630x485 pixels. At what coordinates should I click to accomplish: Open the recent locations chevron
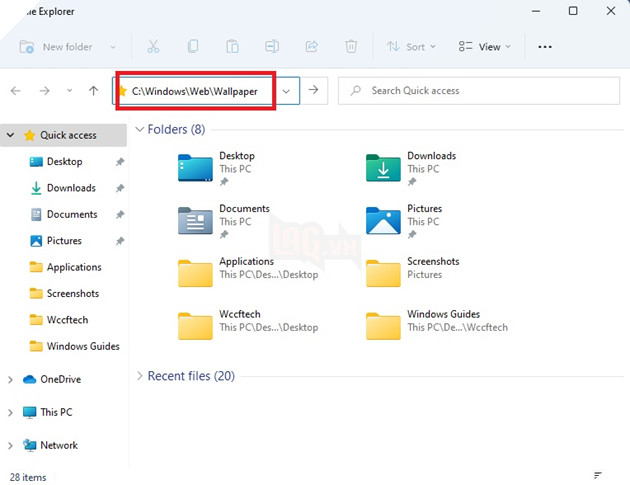[70, 91]
